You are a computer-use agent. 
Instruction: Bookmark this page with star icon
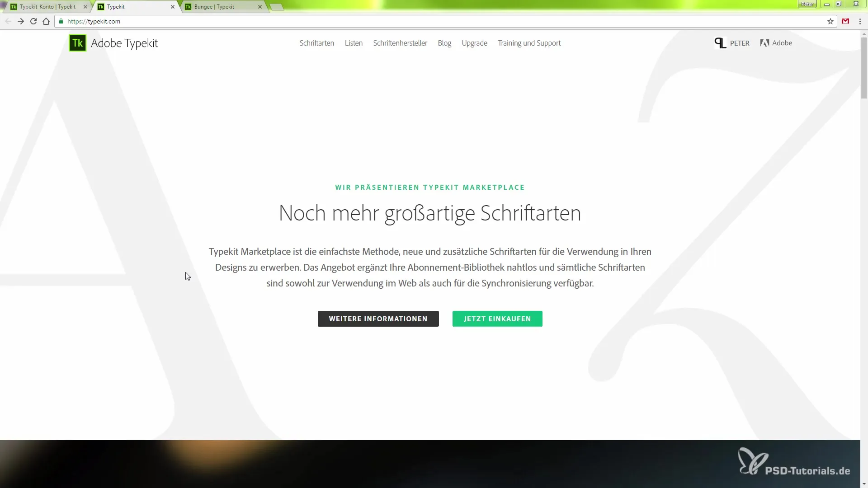pyautogui.click(x=830, y=21)
